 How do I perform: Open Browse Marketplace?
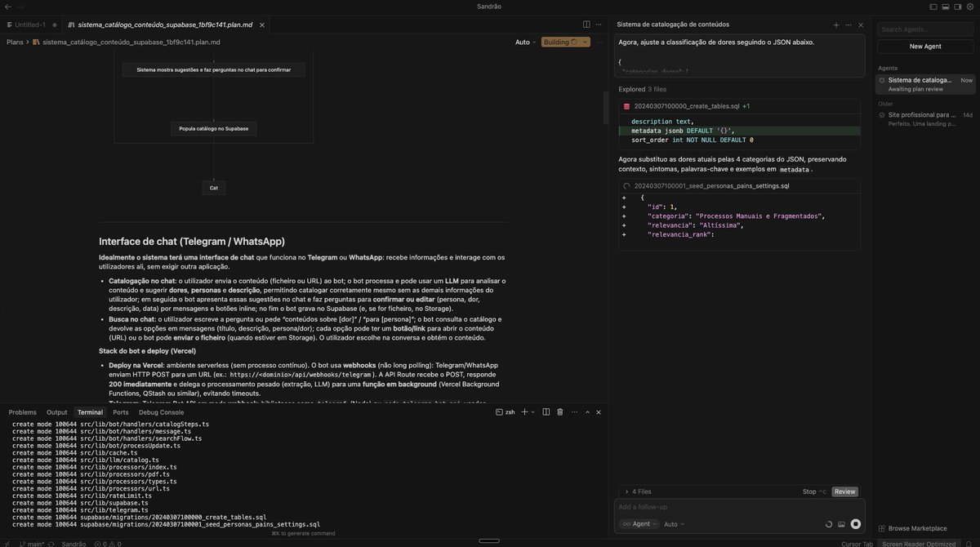point(913,528)
